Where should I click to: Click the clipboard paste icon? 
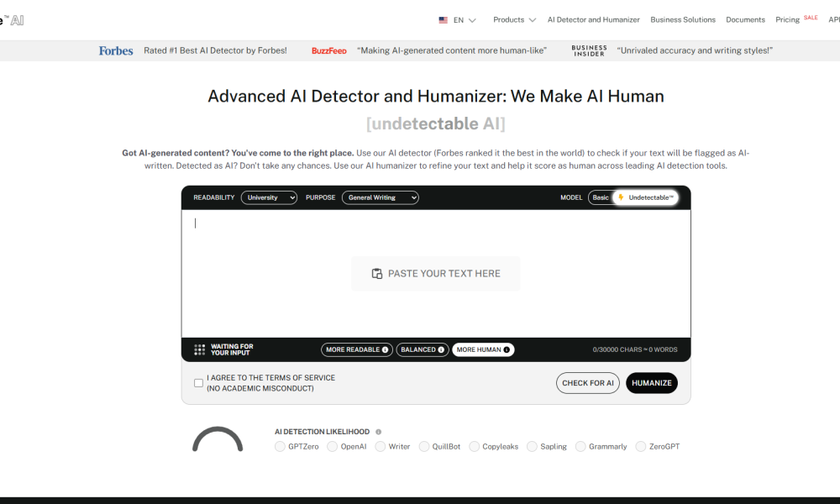click(x=377, y=274)
